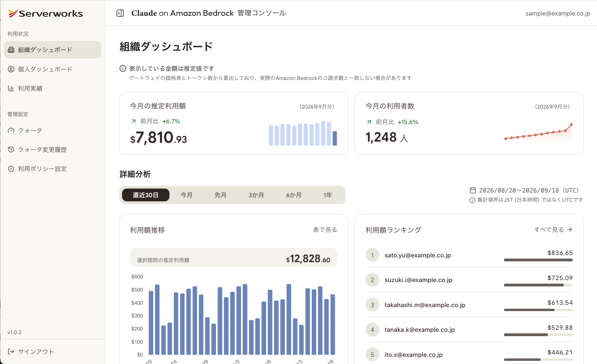This screenshot has height=364, width=597.
Task: Click the 利用ポリシー設定 shield icon
Action: coord(11,169)
